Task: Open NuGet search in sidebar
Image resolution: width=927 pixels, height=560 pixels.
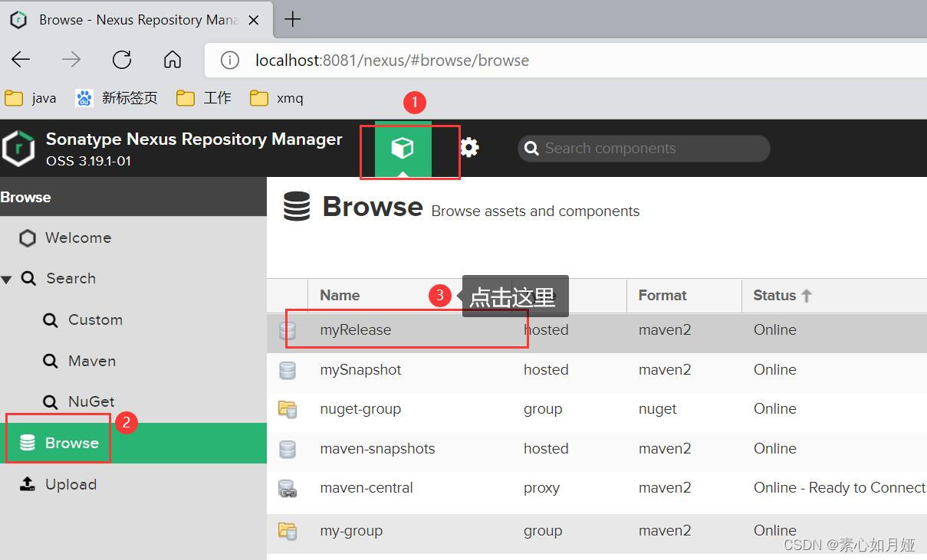Action: click(91, 401)
